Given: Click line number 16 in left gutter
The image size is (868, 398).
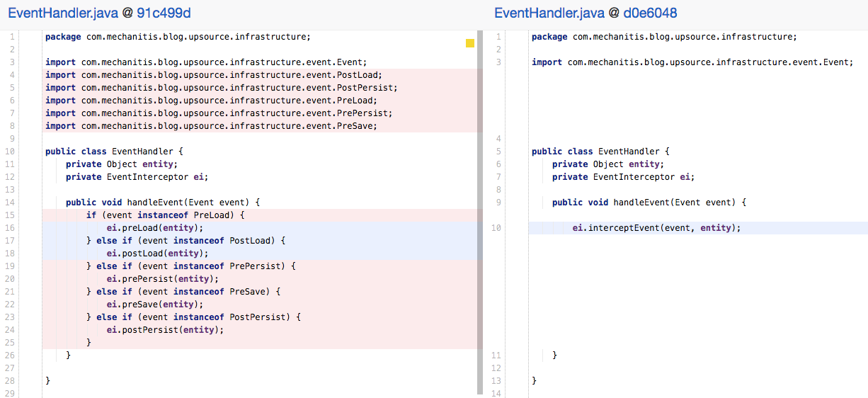Looking at the screenshot, I should tap(11, 228).
